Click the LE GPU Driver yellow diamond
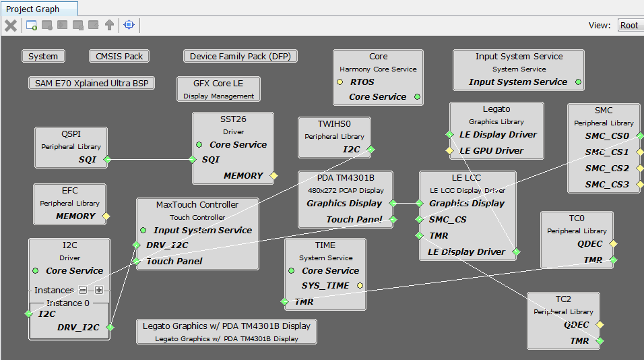 [x=450, y=151]
